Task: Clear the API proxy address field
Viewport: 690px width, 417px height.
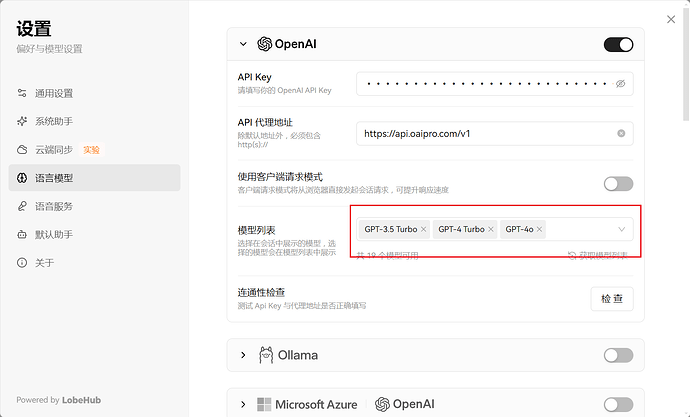Action: click(x=621, y=133)
